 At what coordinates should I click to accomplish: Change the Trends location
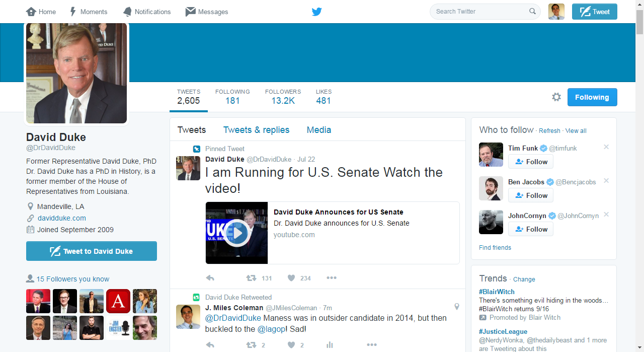pyautogui.click(x=524, y=279)
